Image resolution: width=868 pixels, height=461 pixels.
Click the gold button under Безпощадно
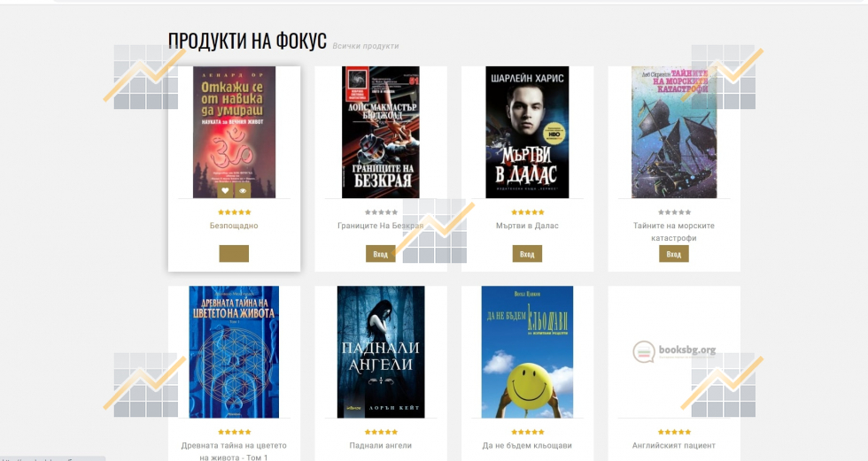click(x=234, y=254)
